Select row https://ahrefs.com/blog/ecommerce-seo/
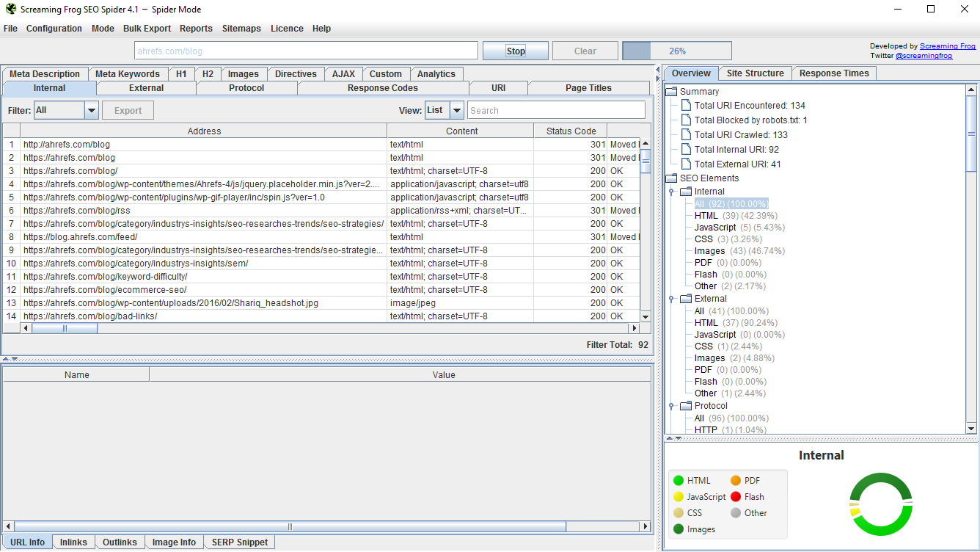 click(x=321, y=290)
